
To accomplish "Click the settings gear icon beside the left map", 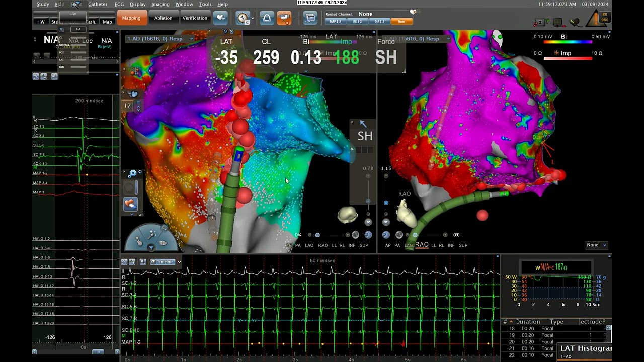I will tap(133, 173).
